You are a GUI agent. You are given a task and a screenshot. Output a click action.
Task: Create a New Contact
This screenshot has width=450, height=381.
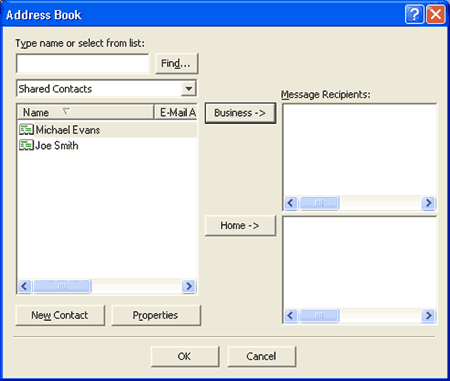point(60,315)
